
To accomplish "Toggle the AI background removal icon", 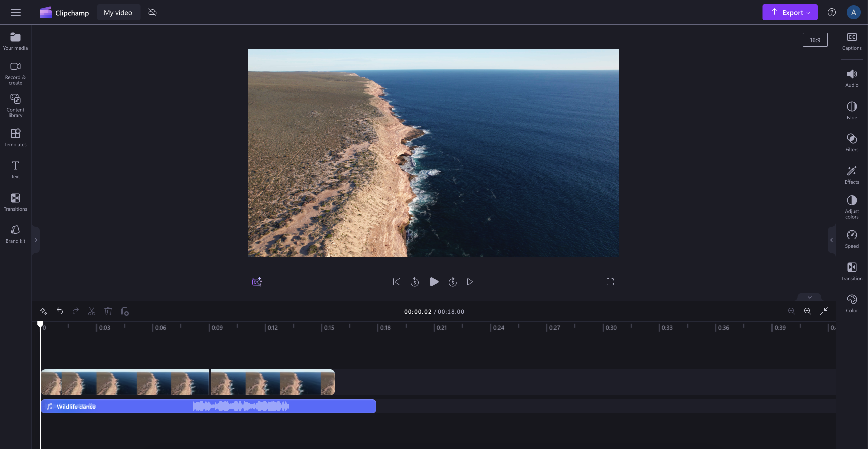I will click(x=257, y=282).
